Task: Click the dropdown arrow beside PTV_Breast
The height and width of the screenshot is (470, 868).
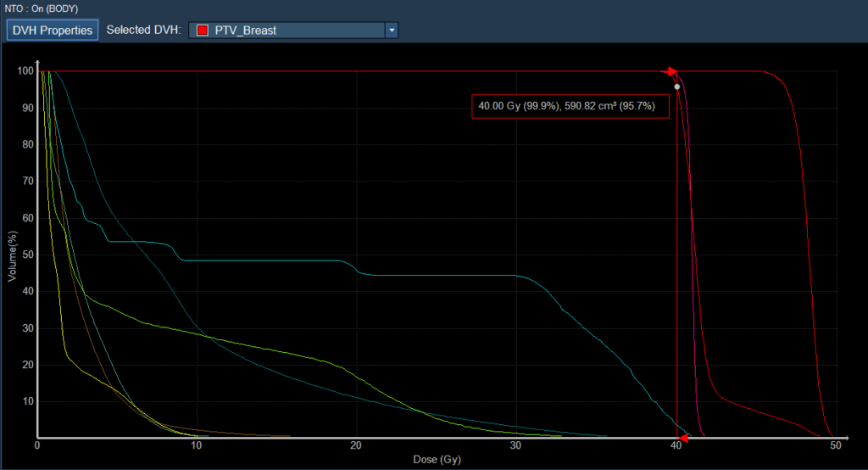Action: (x=391, y=31)
